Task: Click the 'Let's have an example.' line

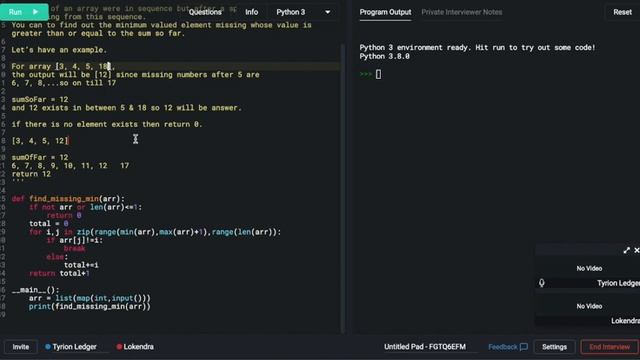Action: (59, 50)
